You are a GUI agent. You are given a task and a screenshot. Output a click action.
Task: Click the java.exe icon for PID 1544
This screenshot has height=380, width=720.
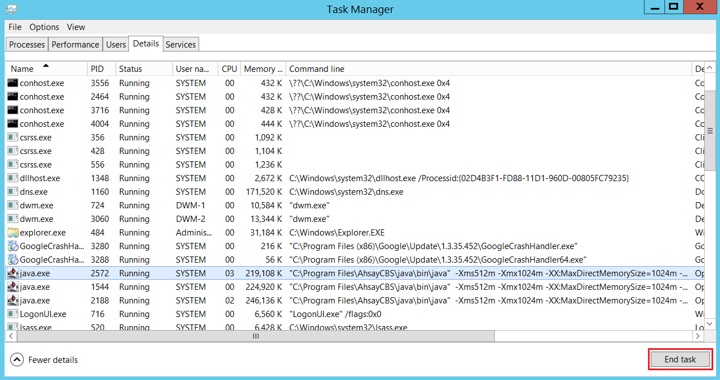click(12, 287)
